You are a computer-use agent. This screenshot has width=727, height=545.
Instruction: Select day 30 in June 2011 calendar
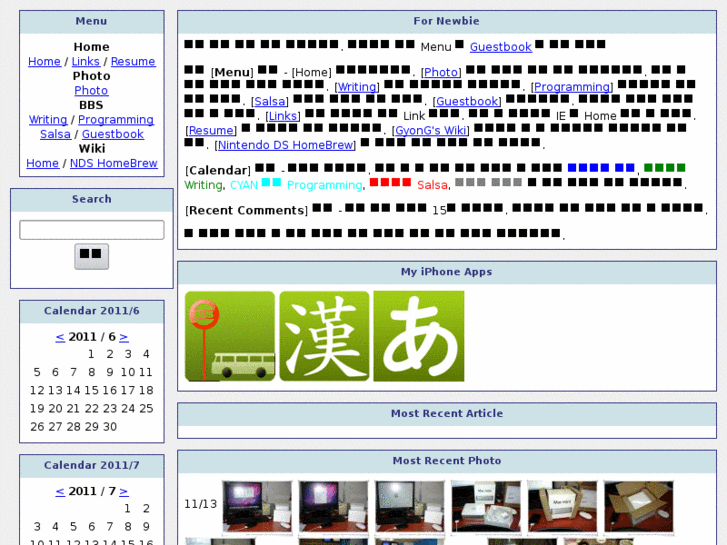(x=109, y=427)
